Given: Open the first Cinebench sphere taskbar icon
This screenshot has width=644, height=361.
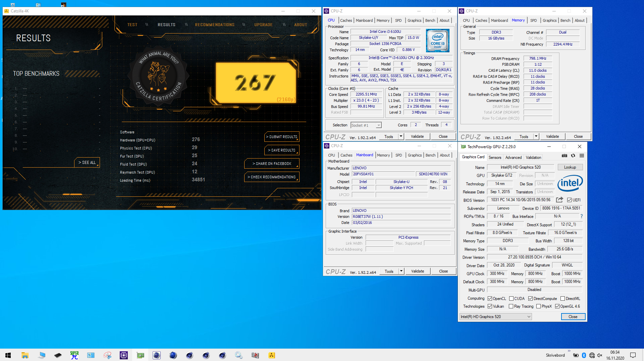Looking at the screenshot, I should 157,355.
